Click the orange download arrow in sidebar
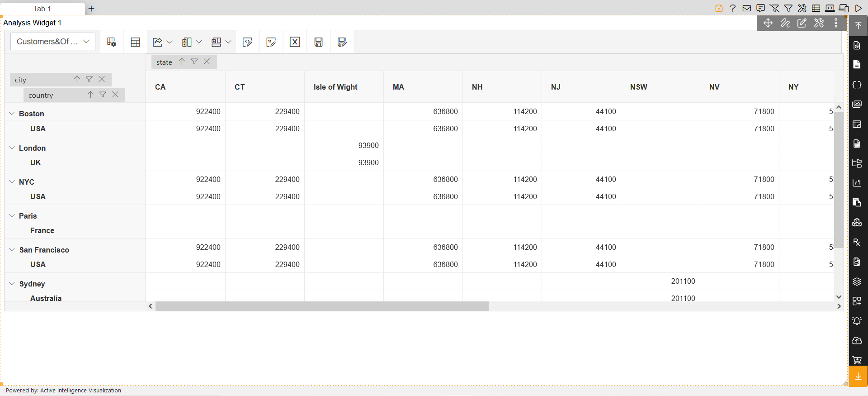The width and height of the screenshot is (868, 396). [x=858, y=377]
